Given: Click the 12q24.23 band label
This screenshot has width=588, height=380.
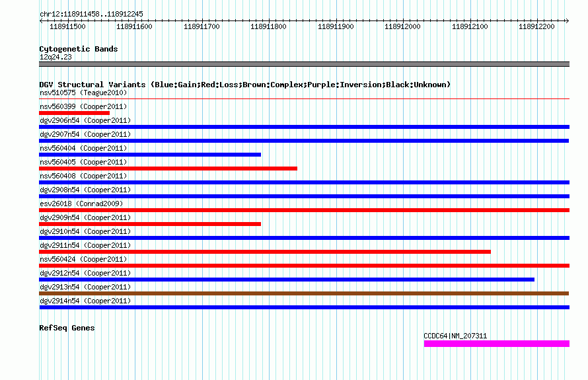Looking at the screenshot, I should pos(55,57).
